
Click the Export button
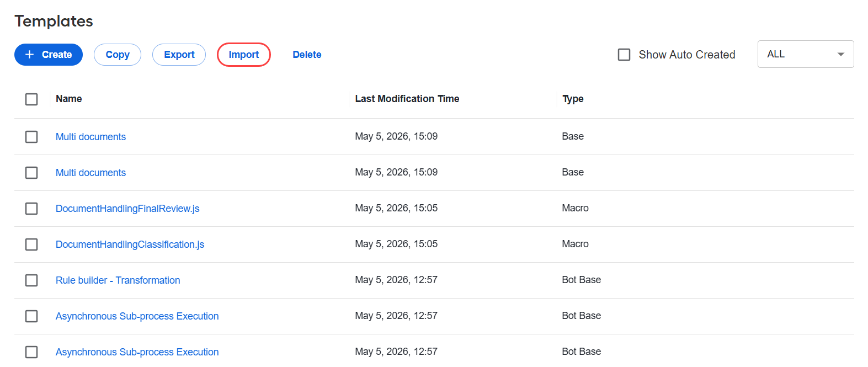tap(179, 55)
